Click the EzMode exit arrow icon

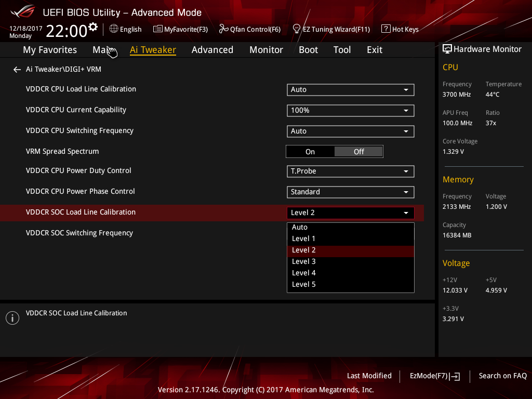(455, 376)
